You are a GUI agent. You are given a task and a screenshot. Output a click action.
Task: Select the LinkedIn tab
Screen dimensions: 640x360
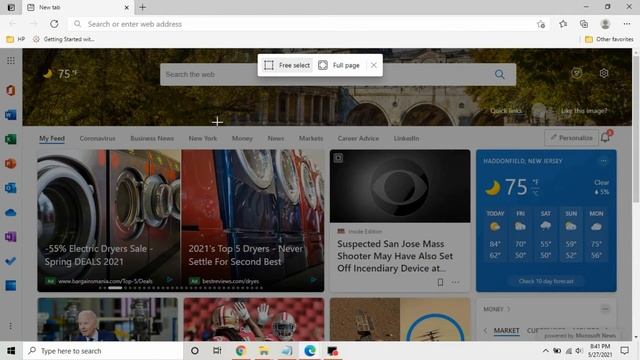click(x=406, y=138)
